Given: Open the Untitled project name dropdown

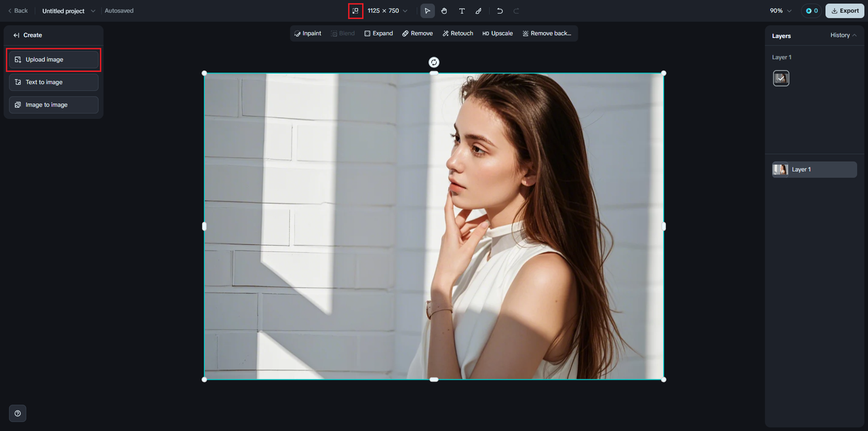Looking at the screenshot, I should tap(68, 11).
